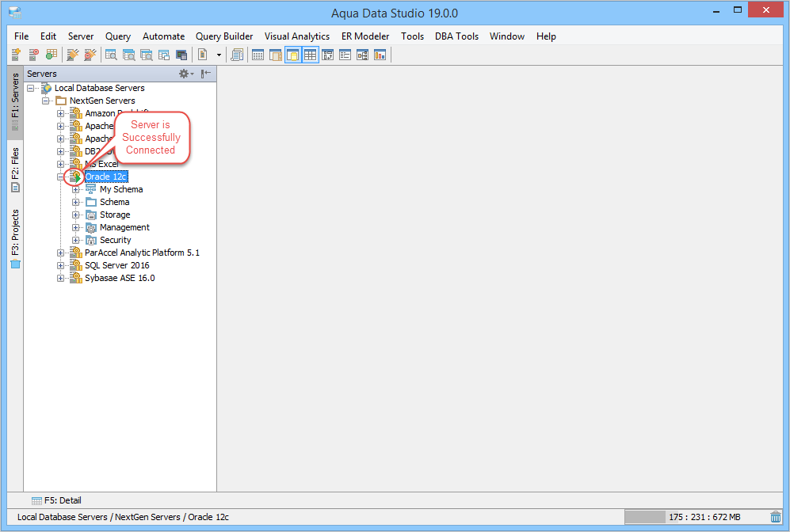
Task: Switch to the F2: Files side tab
Action: pyautogui.click(x=15, y=169)
